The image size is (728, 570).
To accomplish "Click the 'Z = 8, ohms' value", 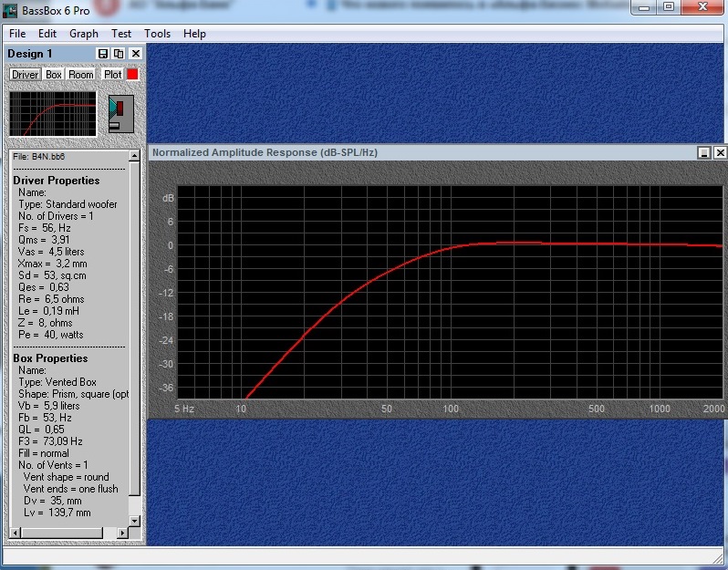I will pyautogui.click(x=46, y=323).
